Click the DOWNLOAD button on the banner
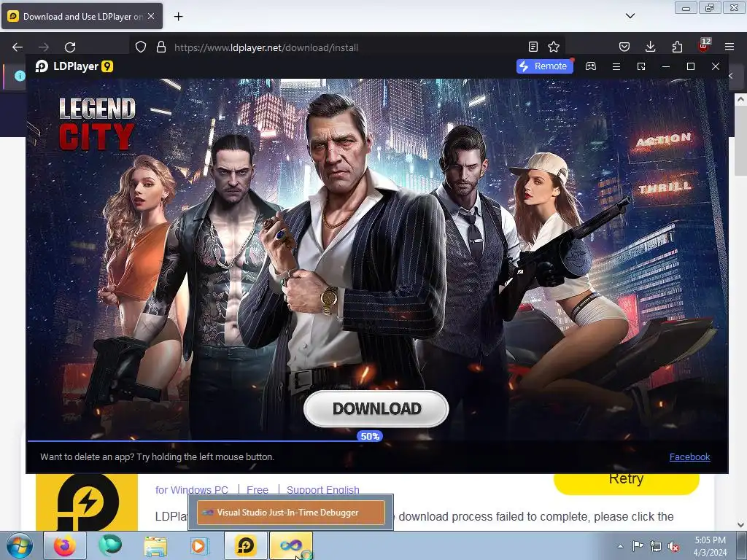 (376, 408)
